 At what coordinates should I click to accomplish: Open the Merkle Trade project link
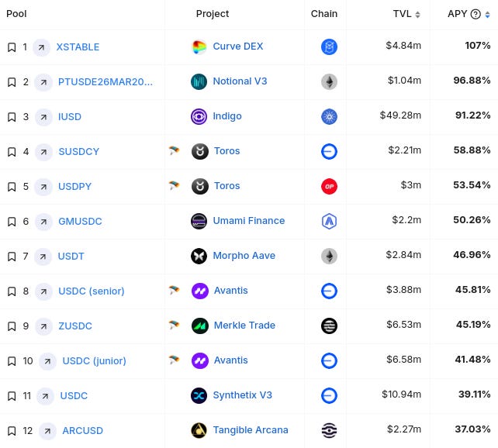point(244,326)
